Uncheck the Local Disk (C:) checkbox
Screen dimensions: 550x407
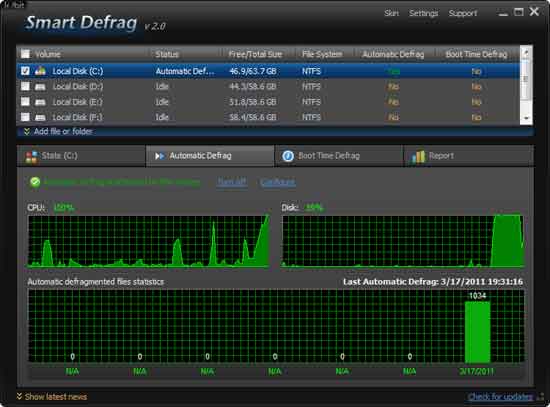click(25, 71)
